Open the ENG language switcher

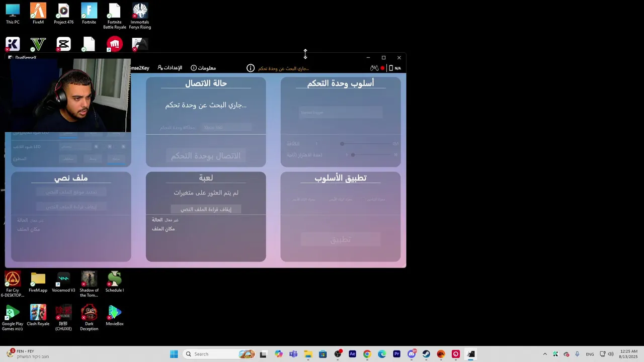590,354
